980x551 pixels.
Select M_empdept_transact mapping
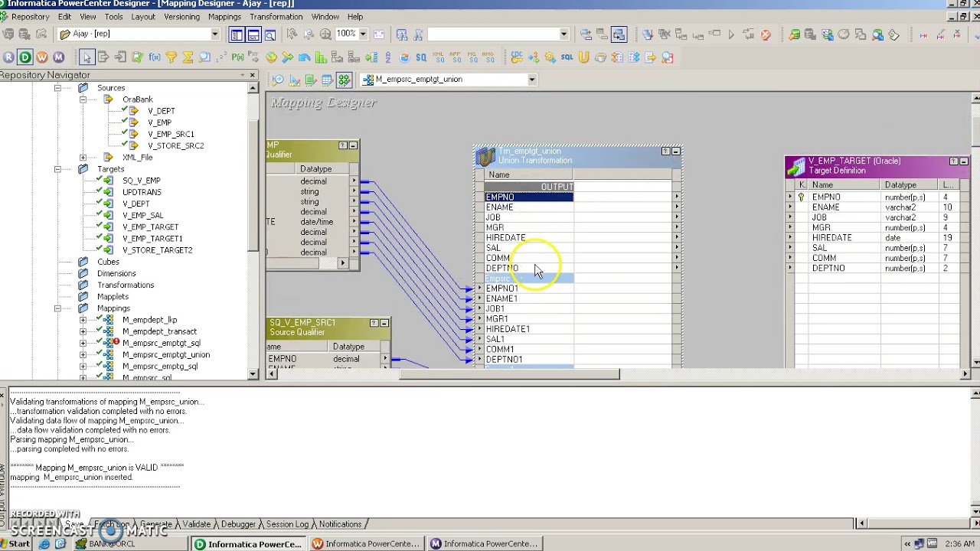[159, 331]
